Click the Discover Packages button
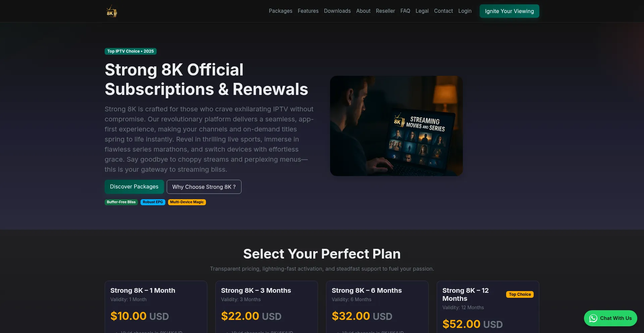Viewport: 644px width, 333px height. [x=134, y=187]
